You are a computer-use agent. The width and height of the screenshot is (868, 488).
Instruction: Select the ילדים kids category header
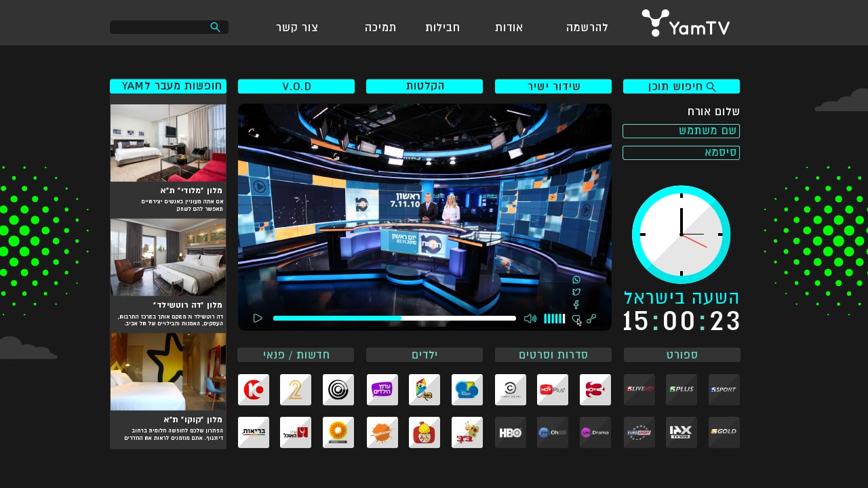click(425, 354)
